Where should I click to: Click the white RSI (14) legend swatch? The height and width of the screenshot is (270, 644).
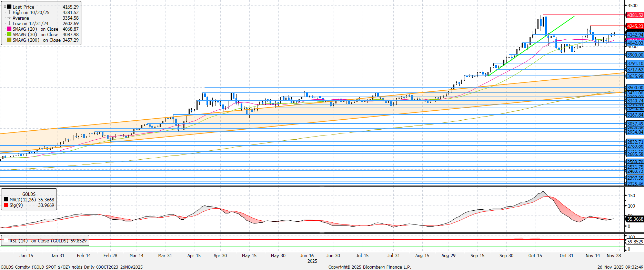point(6,241)
